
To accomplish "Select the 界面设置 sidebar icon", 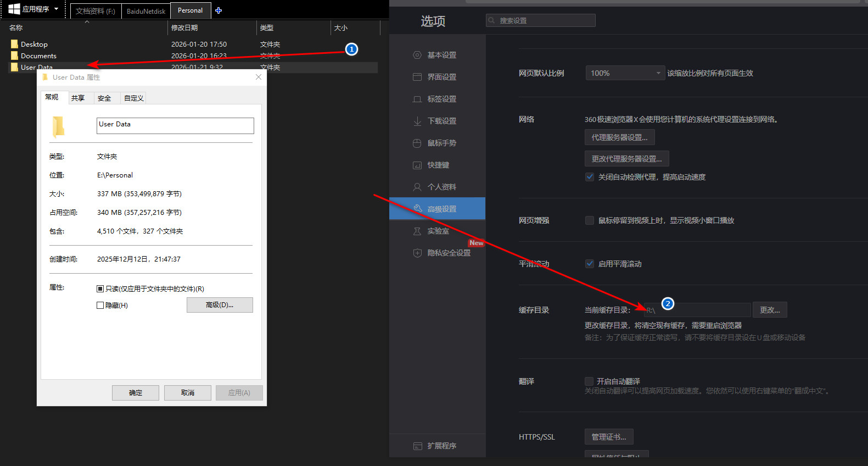I will (417, 77).
